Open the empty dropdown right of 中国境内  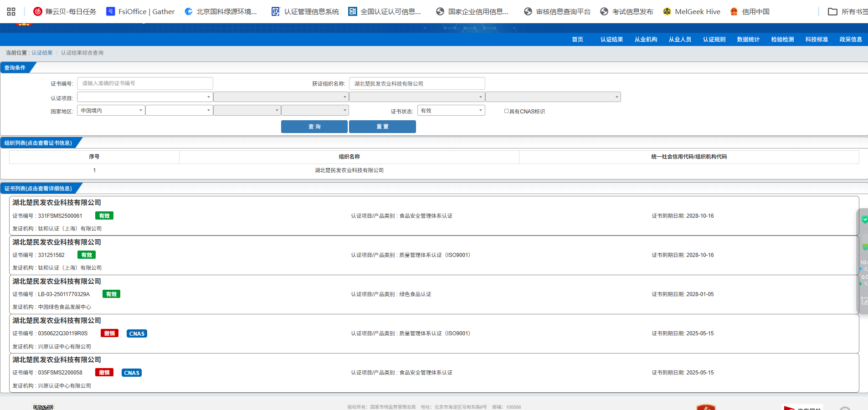(x=179, y=110)
